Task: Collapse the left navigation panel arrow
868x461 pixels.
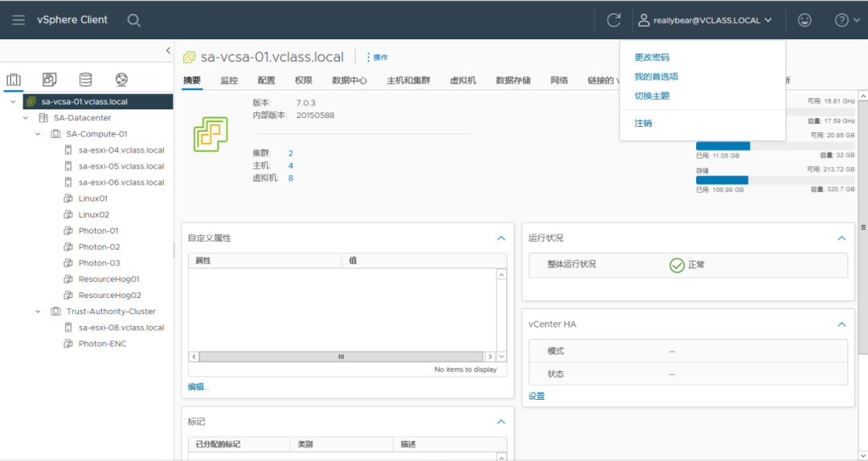Action: coord(168,51)
